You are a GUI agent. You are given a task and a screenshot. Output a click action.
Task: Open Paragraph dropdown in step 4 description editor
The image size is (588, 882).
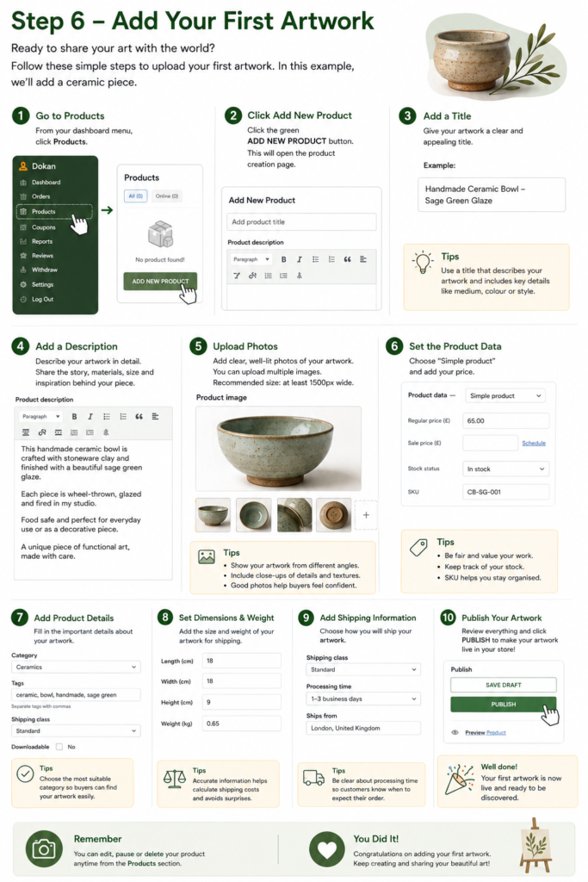(x=41, y=416)
